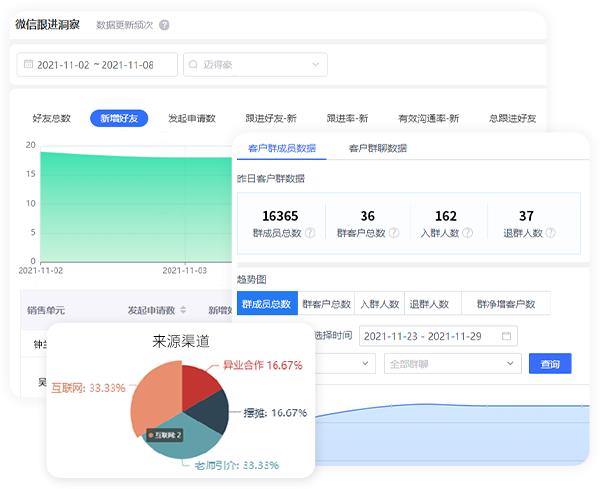Click the 摆摊 16.67% label
This screenshot has width=608, height=489.
[275, 413]
